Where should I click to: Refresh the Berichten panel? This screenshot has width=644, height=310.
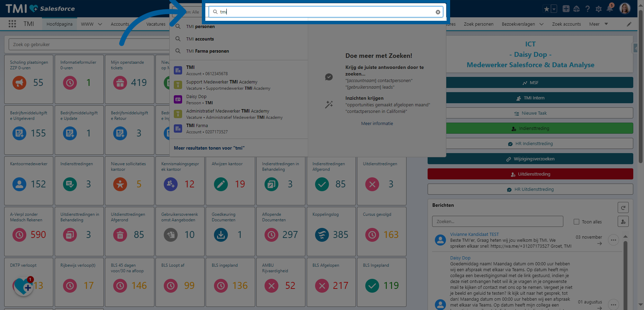pyautogui.click(x=623, y=207)
